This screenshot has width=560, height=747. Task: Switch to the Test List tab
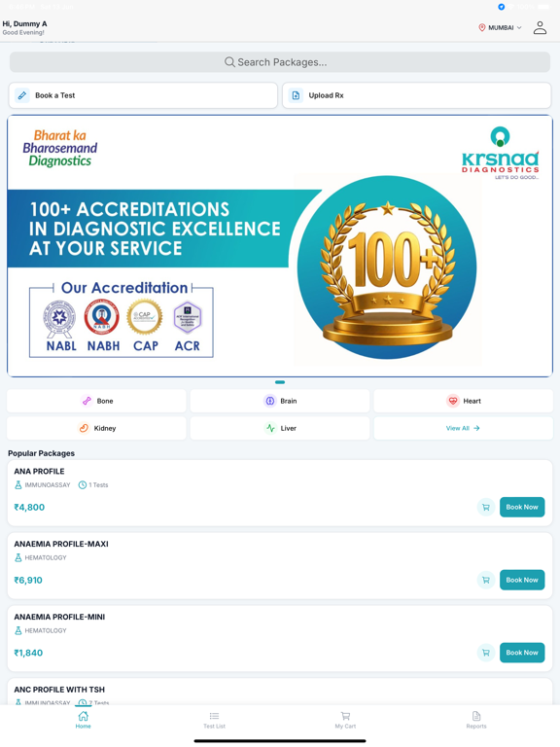point(214,720)
